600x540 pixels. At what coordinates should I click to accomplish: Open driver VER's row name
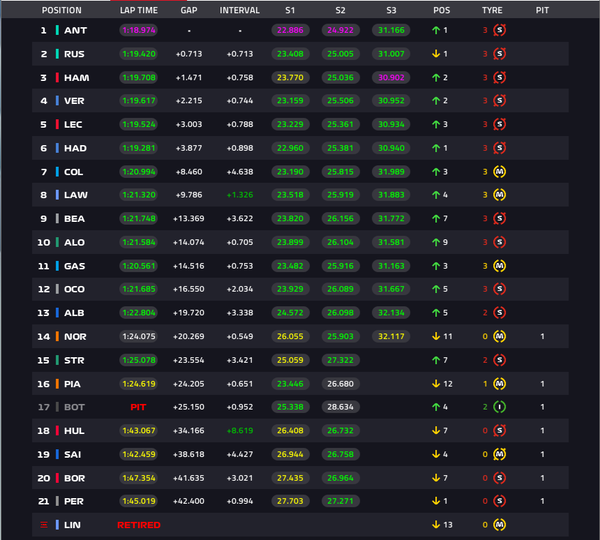74,101
